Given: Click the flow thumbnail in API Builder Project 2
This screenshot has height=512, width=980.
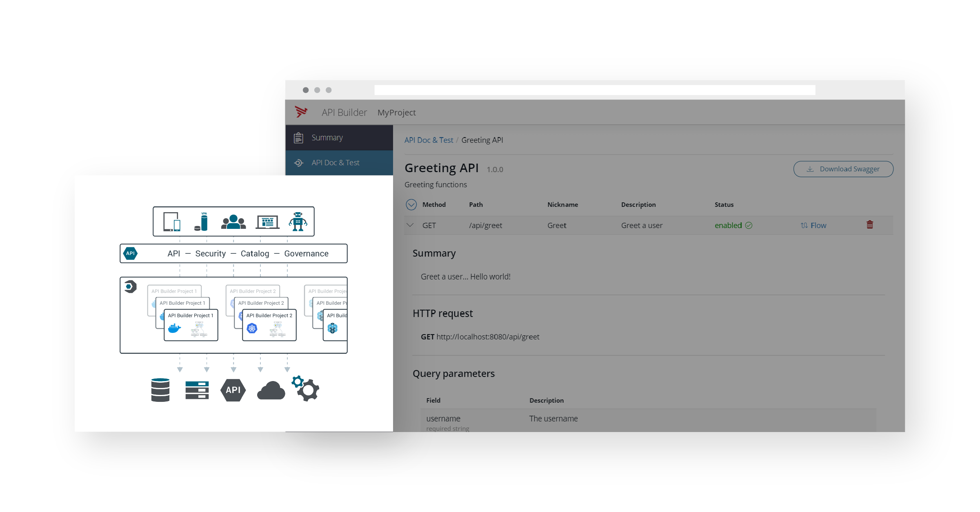Looking at the screenshot, I should point(278,329).
